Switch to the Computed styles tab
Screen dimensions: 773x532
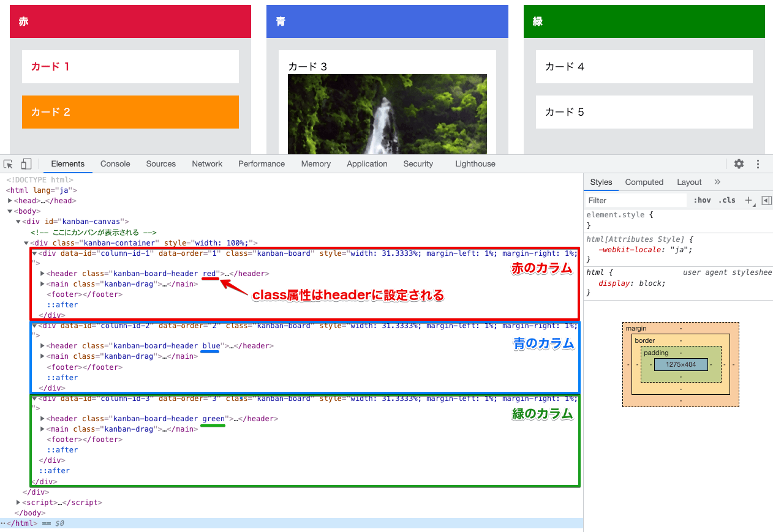(644, 182)
